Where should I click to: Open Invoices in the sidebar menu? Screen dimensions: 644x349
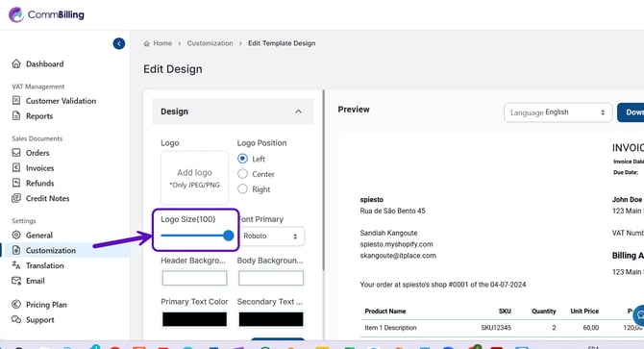[x=39, y=168]
